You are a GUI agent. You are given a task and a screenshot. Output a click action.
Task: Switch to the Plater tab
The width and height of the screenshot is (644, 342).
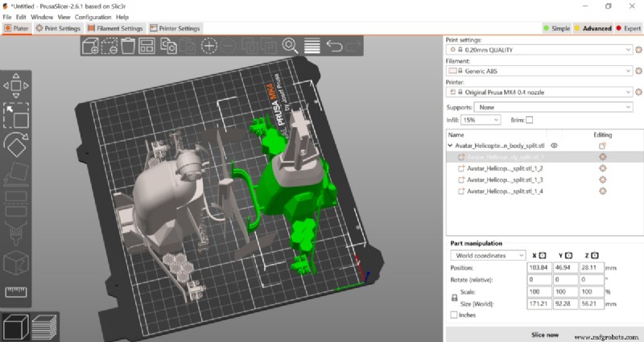[16, 28]
